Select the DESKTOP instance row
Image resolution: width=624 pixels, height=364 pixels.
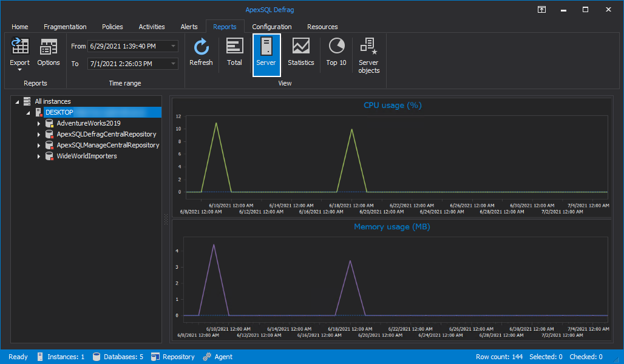103,112
